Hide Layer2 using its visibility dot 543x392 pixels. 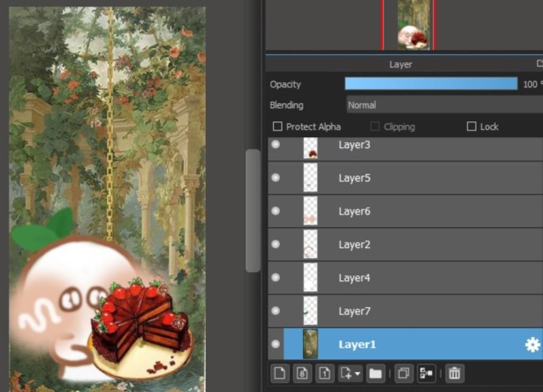pyautogui.click(x=276, y=244)
